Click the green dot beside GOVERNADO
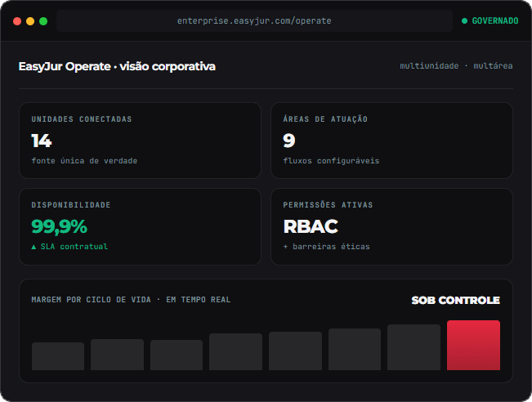 464,21
